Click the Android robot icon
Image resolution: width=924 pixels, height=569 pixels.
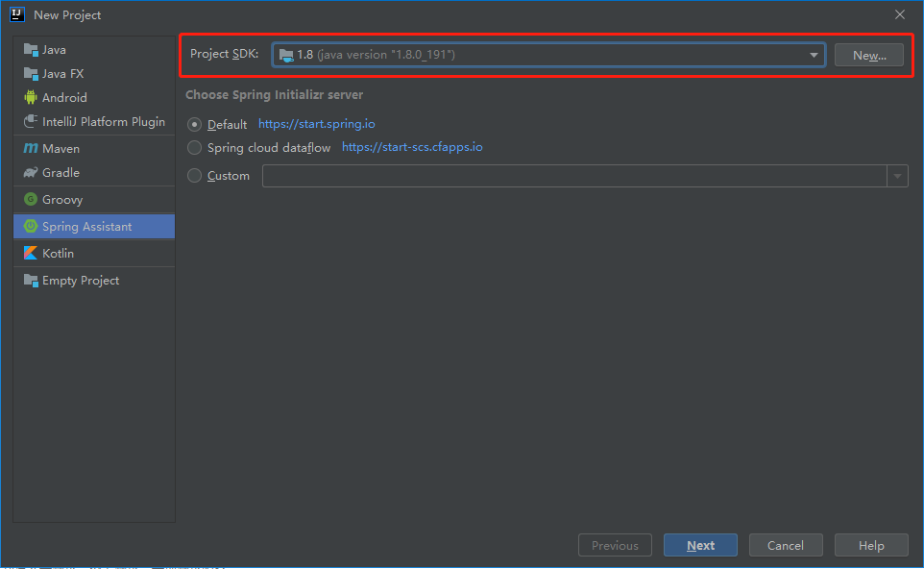pyautogui.click(x=31, y=97)
